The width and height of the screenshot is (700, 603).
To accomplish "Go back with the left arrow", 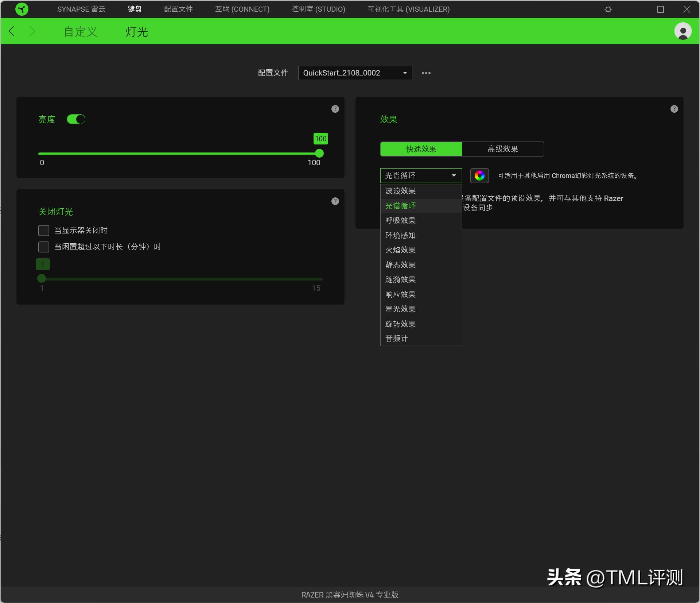I will tap(12, 31).
